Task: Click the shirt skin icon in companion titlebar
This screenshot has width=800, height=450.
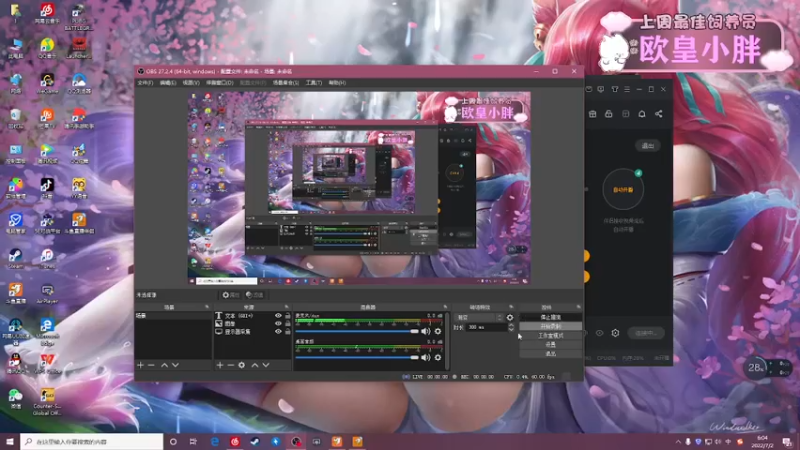Action: (615, 89)
